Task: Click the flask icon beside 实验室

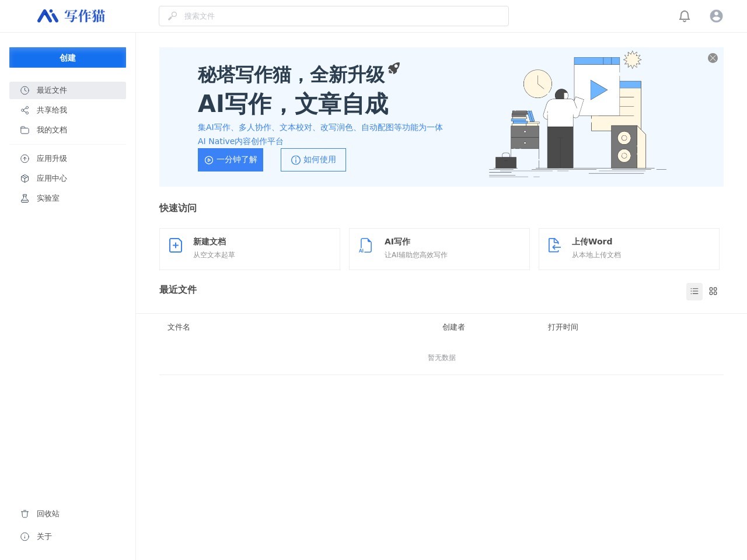Action: (x=25, y=198)
